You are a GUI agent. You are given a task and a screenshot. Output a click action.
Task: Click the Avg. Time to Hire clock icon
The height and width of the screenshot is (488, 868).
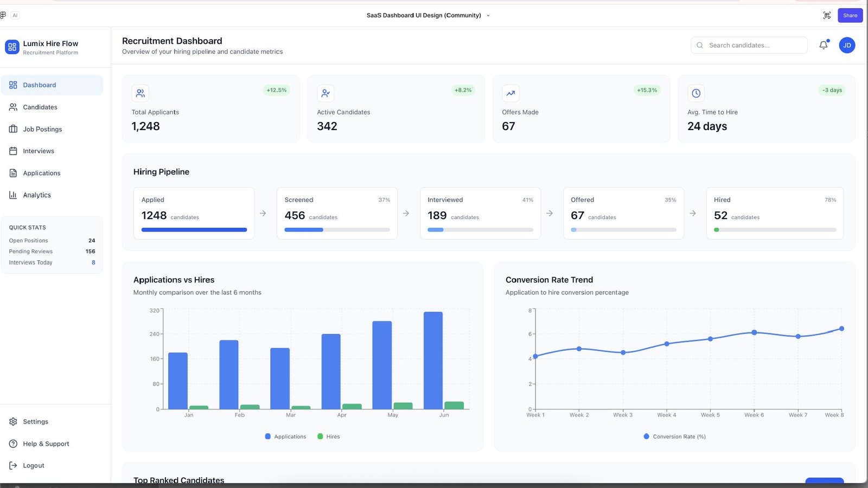(696, 93)
